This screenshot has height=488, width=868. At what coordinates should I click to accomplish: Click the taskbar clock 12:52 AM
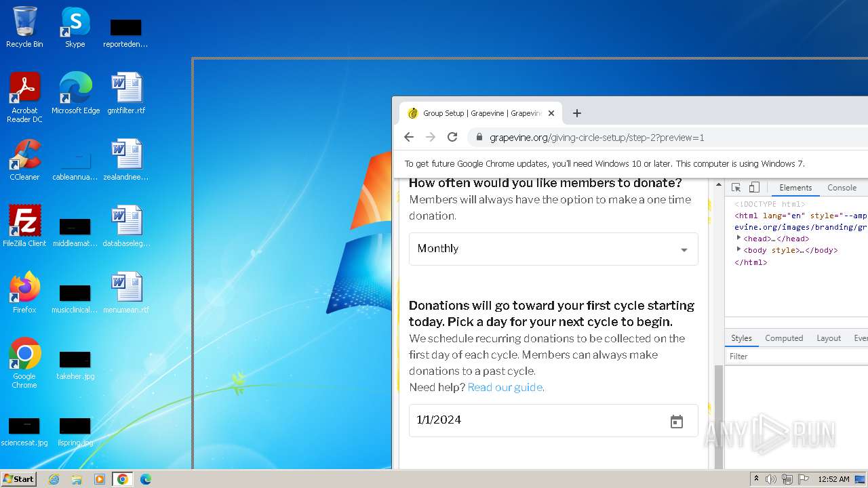tap(833, 479)
